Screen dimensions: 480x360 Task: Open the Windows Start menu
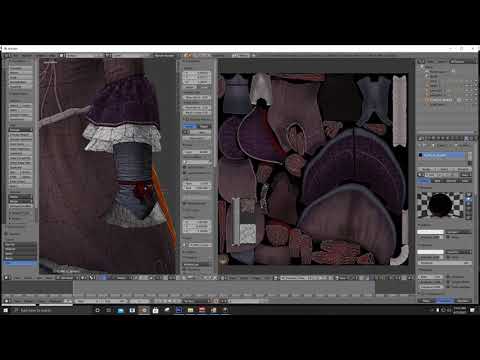click(x=5, y=310)
